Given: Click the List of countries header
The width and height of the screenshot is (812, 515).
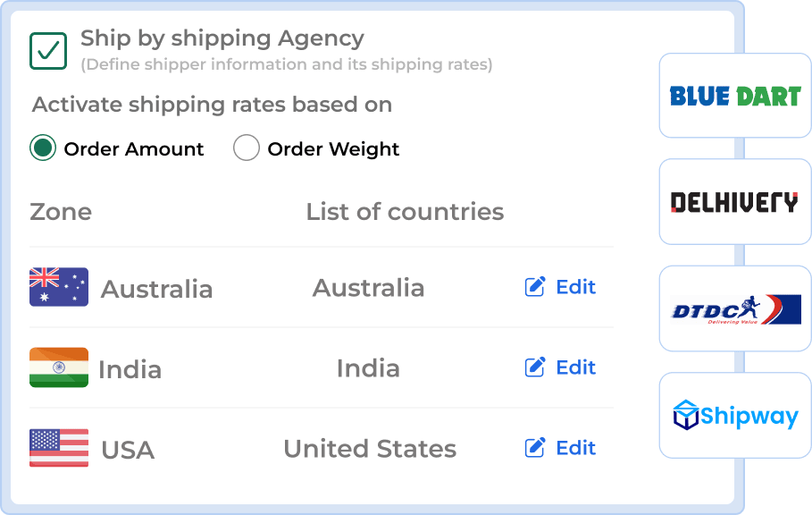Looking at the screenshot, I should pos(405,212).
